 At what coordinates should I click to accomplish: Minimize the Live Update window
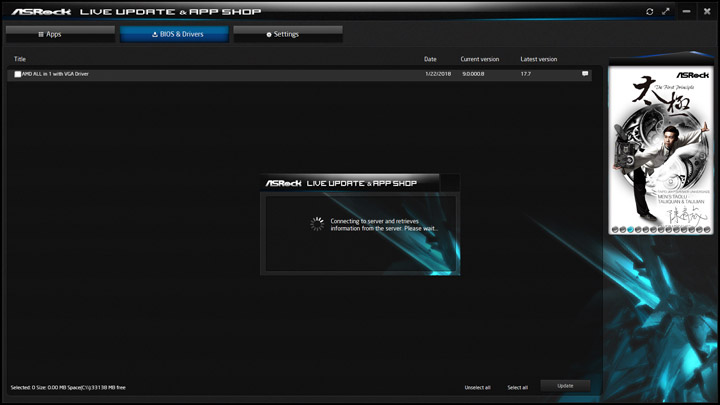click(x=686, y=11)
